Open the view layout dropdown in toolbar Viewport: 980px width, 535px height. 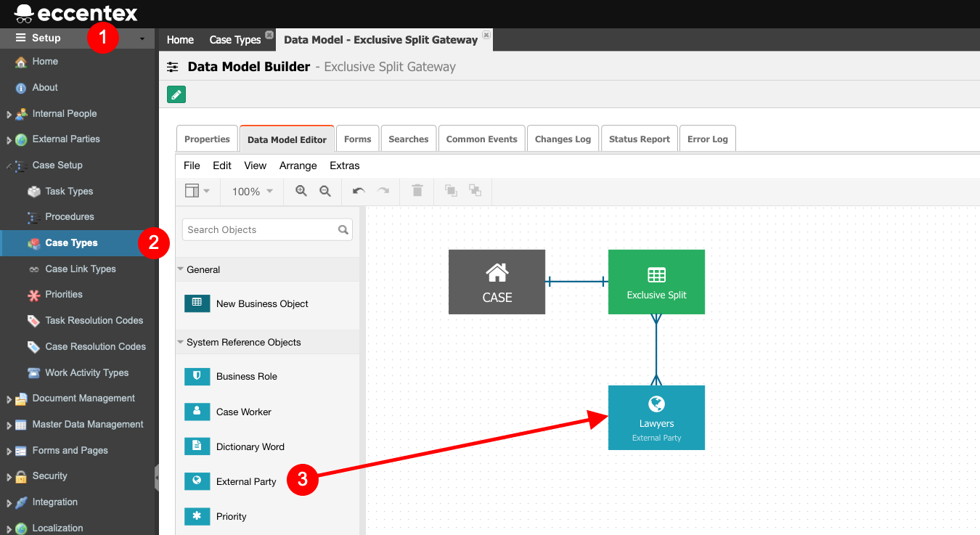point(197,191)
